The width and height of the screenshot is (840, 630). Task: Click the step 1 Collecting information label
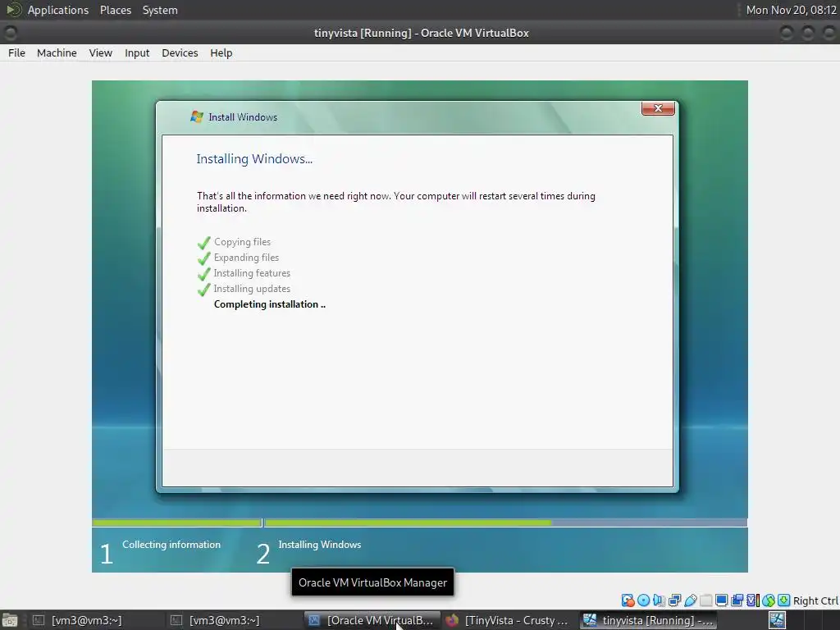click(x=171, y=545)
